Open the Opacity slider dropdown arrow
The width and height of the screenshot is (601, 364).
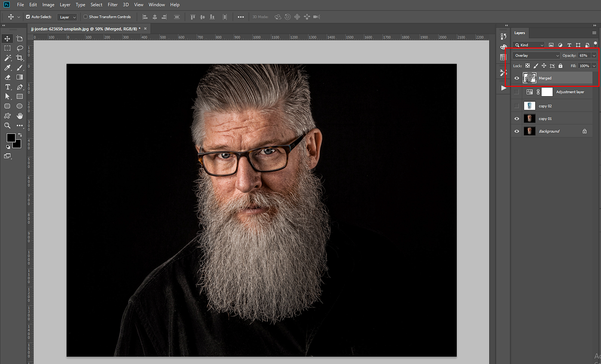pos(594,55)
